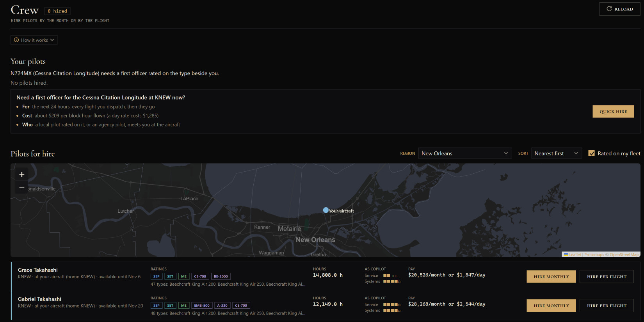
Task: Select Gabriel Takahashi's EMB-500 rating tag
Action: pyautogui.click(x=202, y=306)
